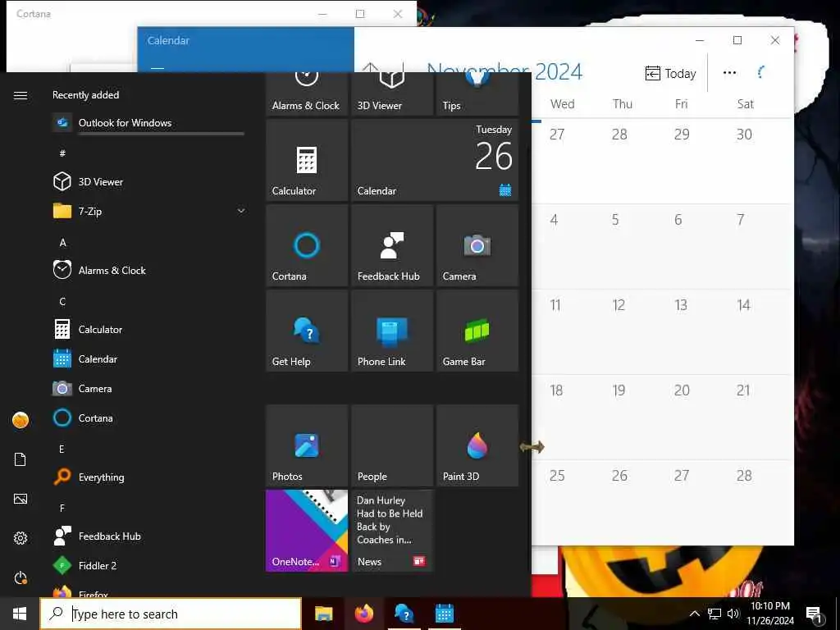Launch the Cortana tile

click(307, 245)
